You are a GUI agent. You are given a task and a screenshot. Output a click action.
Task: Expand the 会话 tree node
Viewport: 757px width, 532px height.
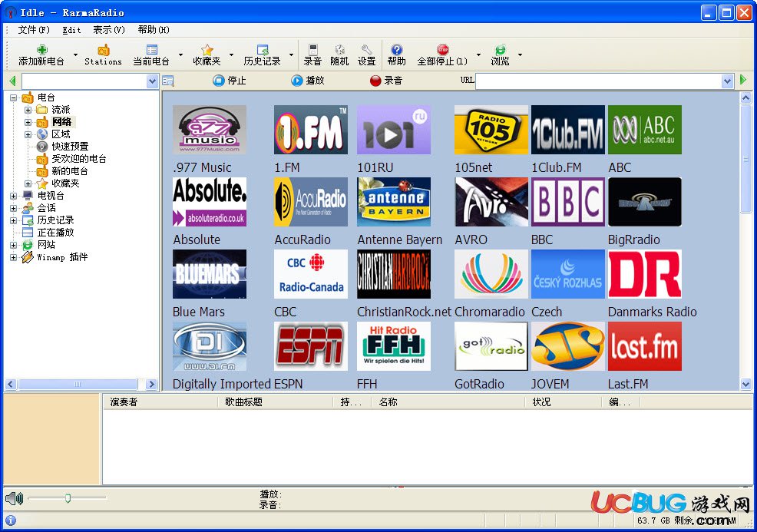(x=14, y=209)
